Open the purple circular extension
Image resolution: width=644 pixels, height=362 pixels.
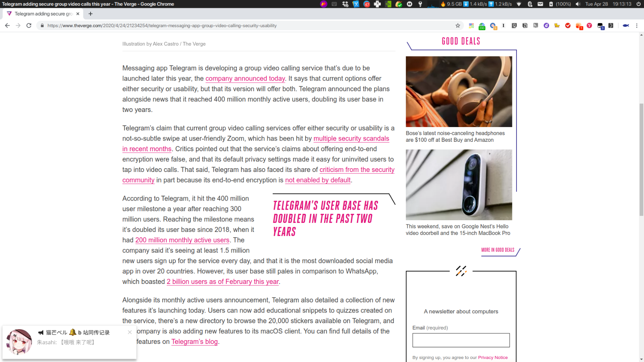coord(546,26)
